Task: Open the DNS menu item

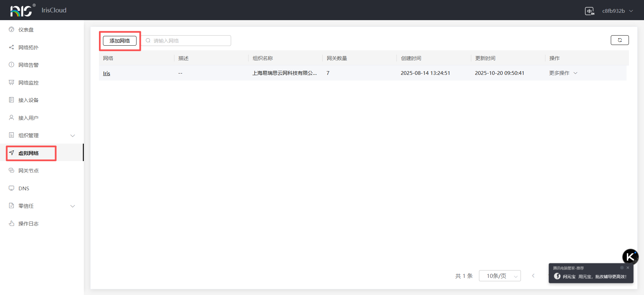Action: (x=24, y=189)
